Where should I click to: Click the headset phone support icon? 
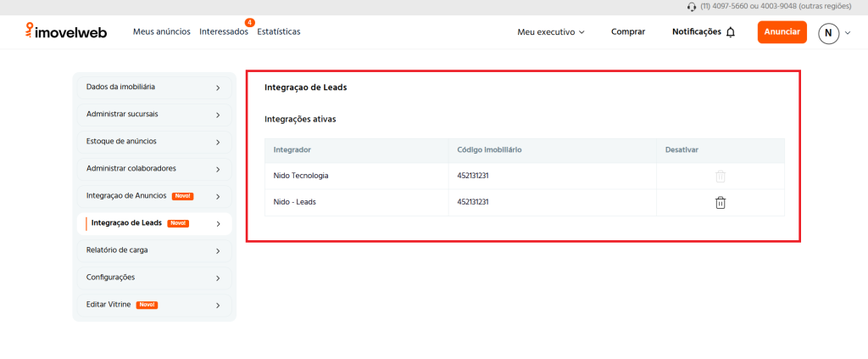click(692, 7)
